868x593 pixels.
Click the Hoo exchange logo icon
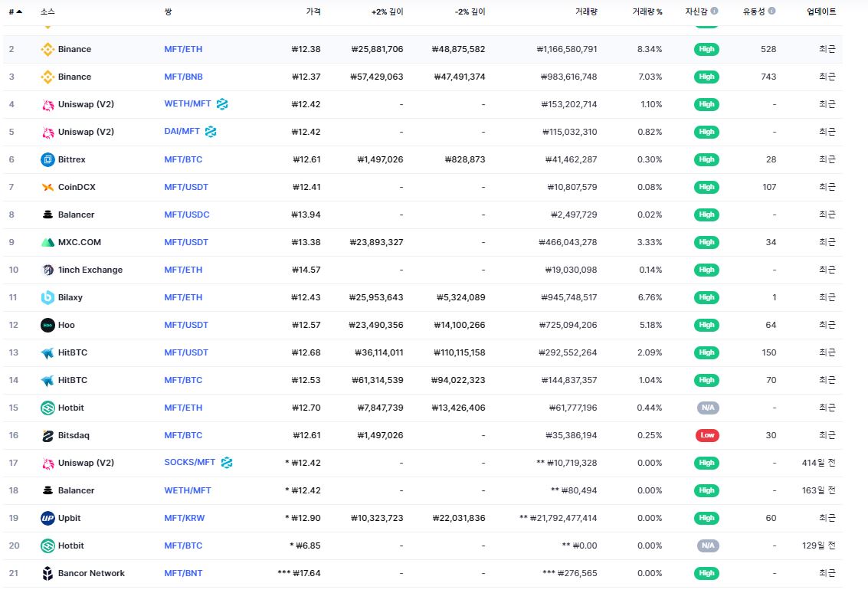[47, 325]
